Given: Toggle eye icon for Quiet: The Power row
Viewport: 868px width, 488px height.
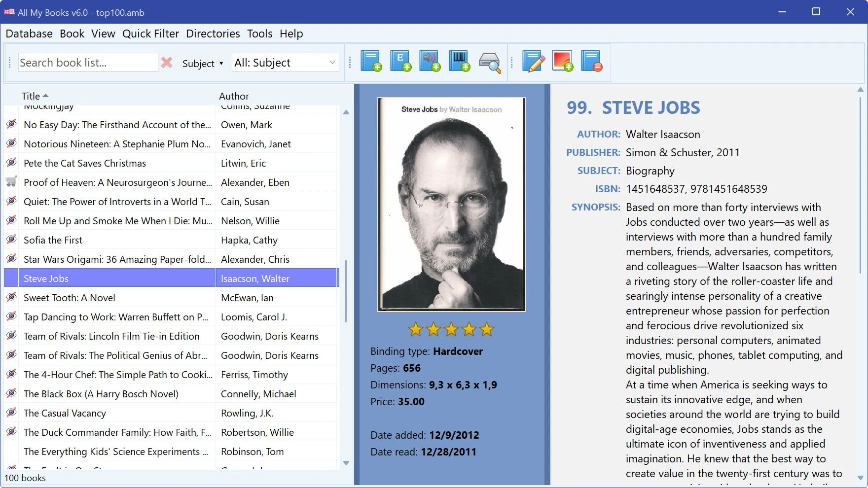Looking at the screenshot, I should pyautogui.click(x=11, y=201).
